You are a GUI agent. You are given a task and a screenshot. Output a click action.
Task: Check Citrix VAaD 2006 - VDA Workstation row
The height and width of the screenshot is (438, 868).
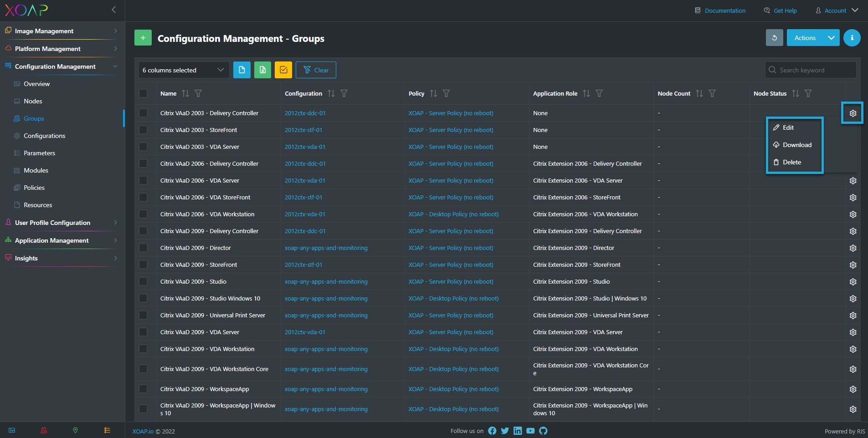(143, 214)
